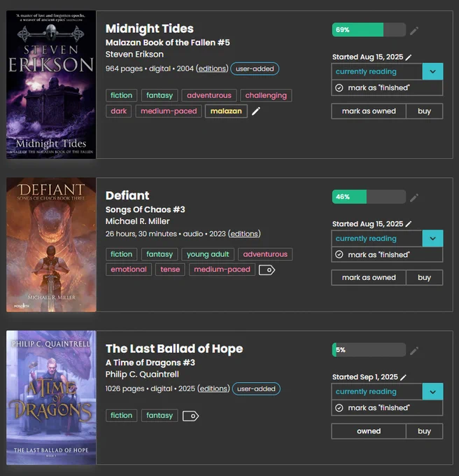Open the Defiant title link
This screenshot has height=476, width=459.
127,195
